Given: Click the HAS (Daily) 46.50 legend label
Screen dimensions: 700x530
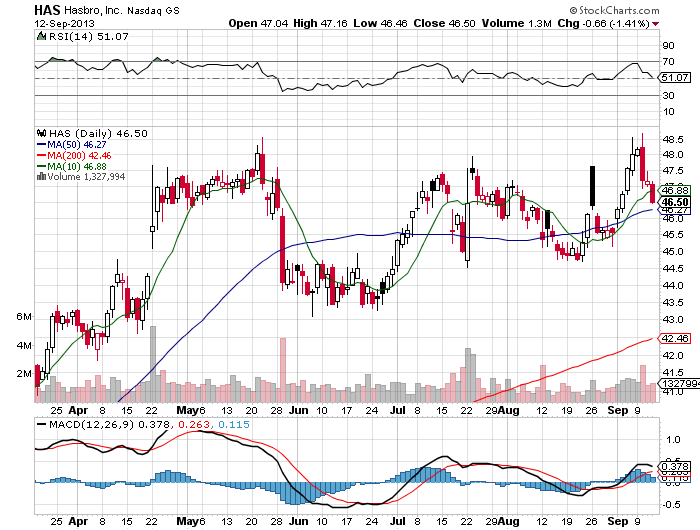Looking at the screenshot, I should tap(98, 134).
